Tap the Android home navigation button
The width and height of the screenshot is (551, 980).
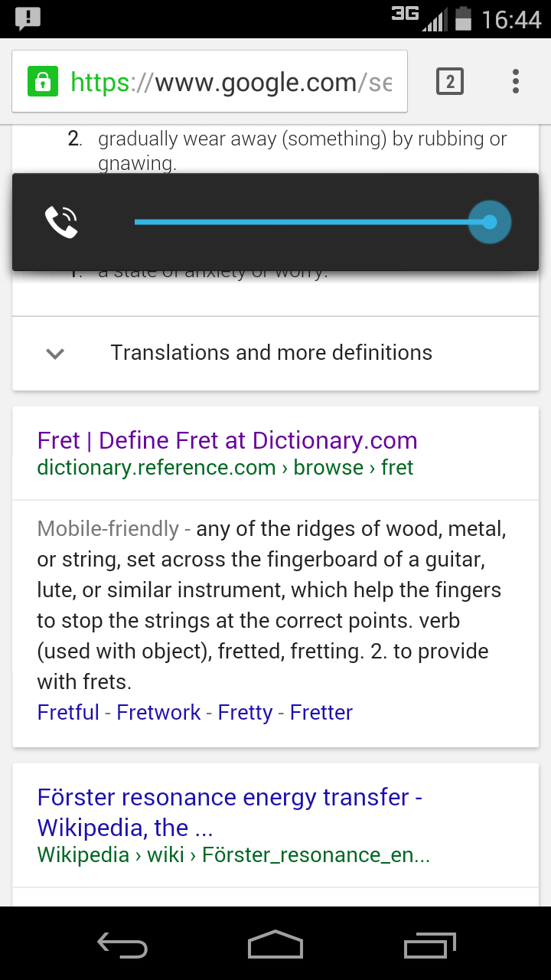point(275,945)
